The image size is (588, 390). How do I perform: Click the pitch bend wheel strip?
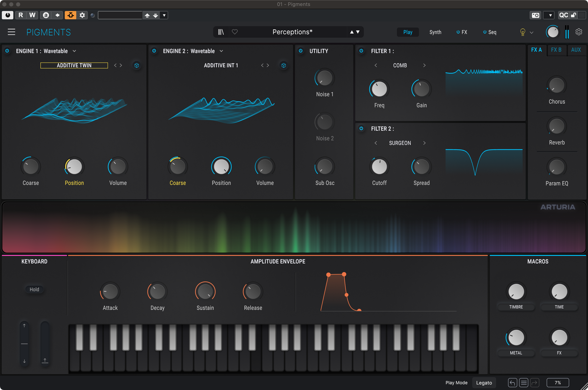(24, 344)
